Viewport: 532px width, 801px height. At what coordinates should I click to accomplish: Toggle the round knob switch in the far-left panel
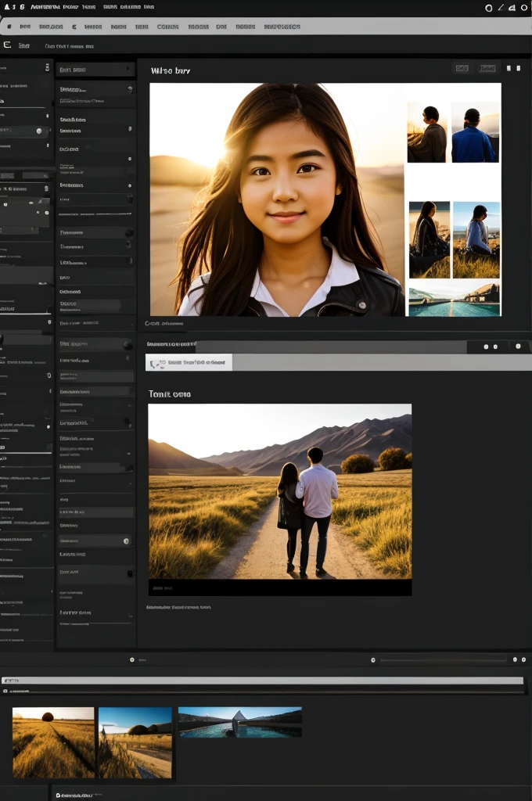click(x=39, y=131)
